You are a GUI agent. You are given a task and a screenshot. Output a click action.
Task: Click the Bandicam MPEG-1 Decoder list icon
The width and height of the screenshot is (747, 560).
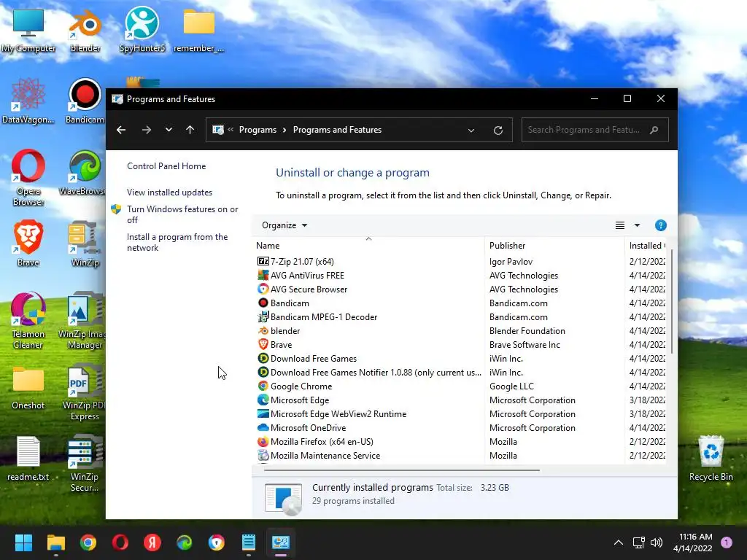click(x=263, y=316)
